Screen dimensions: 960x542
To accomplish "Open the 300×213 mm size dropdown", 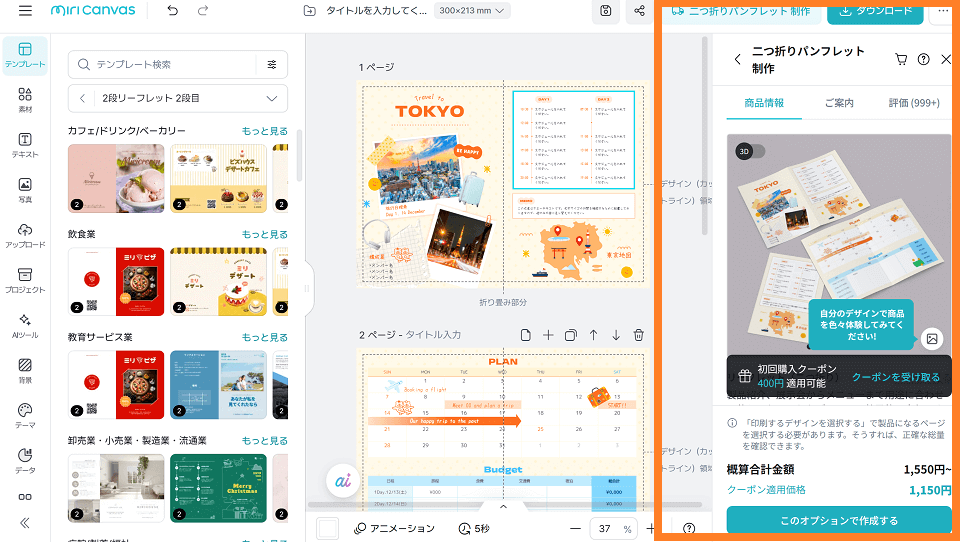I will pyautogui.click(x=472, y=11).
